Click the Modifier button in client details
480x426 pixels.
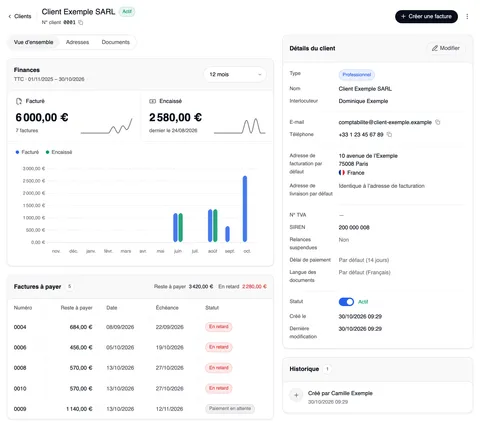tap(446, 48)
